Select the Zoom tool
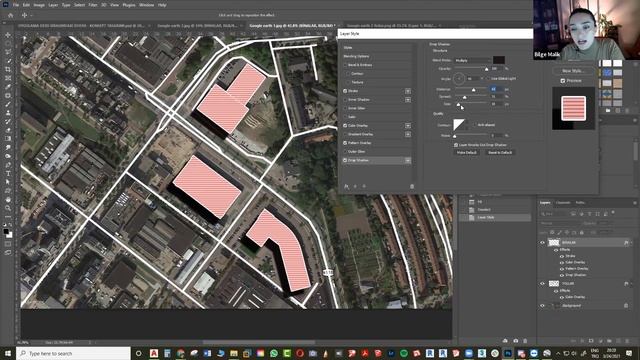 pyautogui.click(x=8, y=208)
